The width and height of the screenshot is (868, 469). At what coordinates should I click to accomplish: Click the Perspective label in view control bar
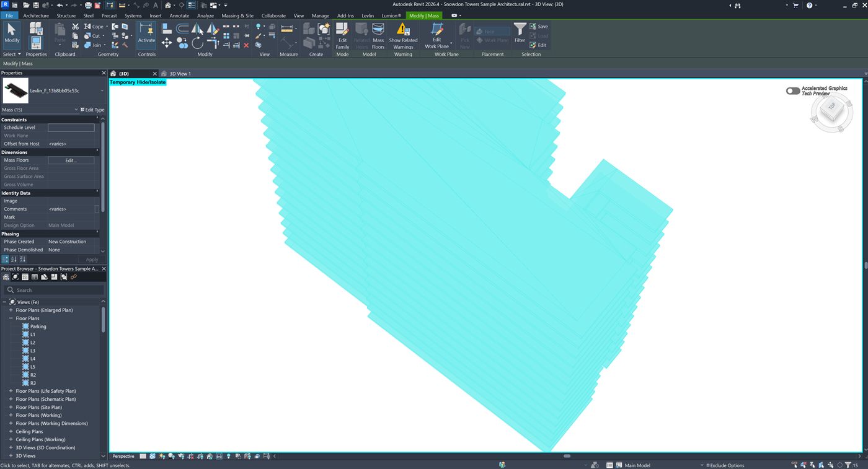123,456
